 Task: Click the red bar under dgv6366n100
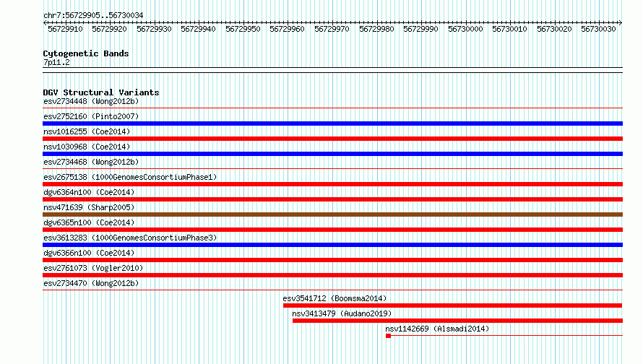(x=332, y=260)
